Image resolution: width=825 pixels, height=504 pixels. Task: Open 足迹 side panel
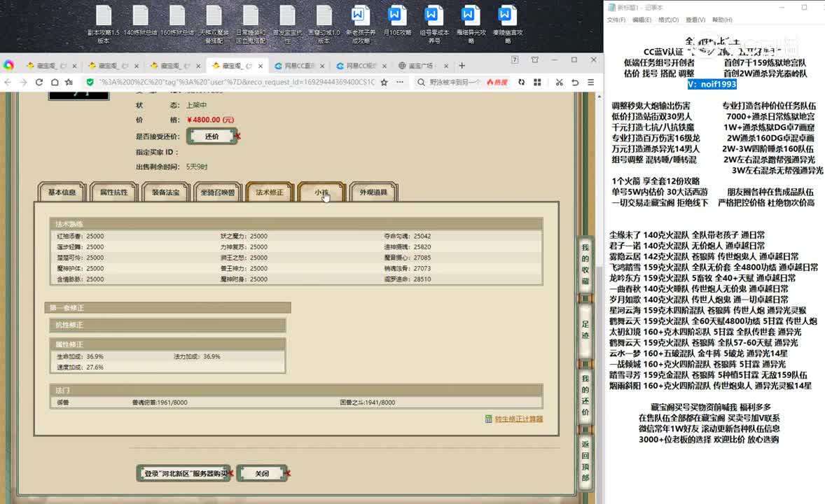[585, 329]
